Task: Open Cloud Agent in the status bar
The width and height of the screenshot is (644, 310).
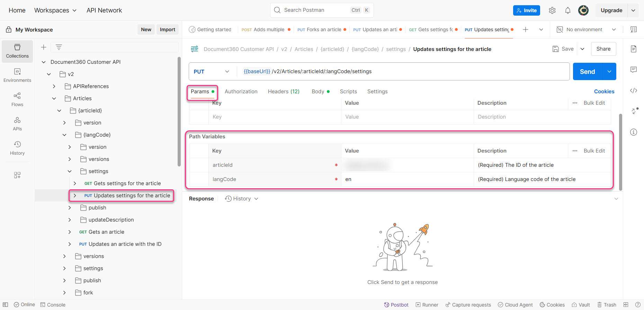Action: coord(515,305)
